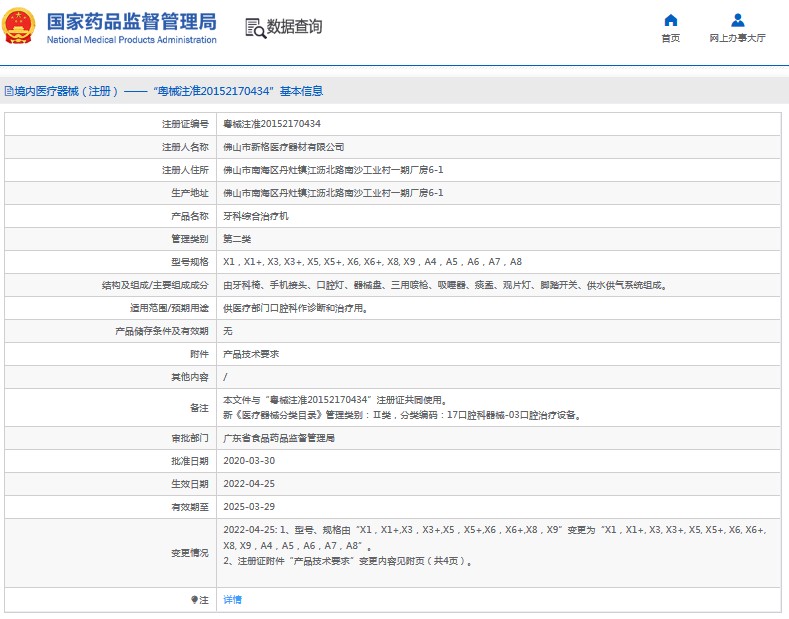Click the 备注 line starting 新《医疗器械分类目录》
789x619 pixels.
click(x=403, y=415)
